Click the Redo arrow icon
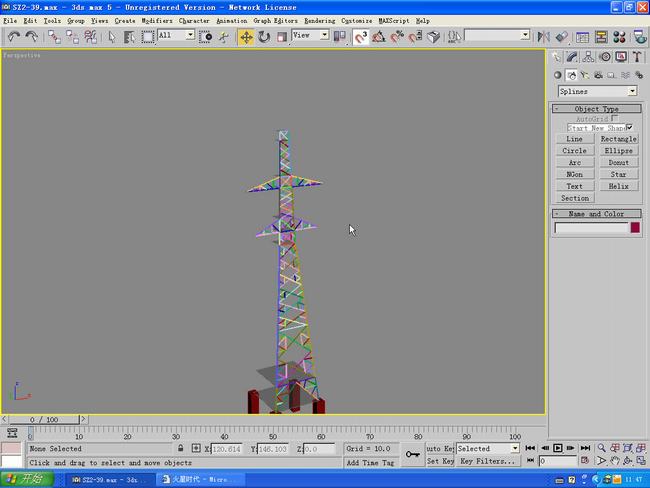The height and width of the screenshot is (488, 650). pyautogui.click(x=32, y=37)
